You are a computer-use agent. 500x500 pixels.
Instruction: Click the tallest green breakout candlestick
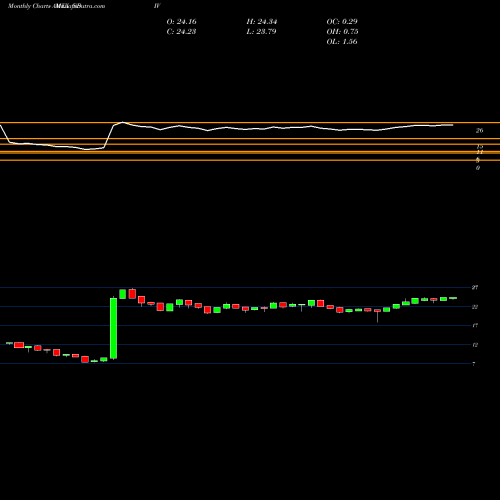coord(114,328)
